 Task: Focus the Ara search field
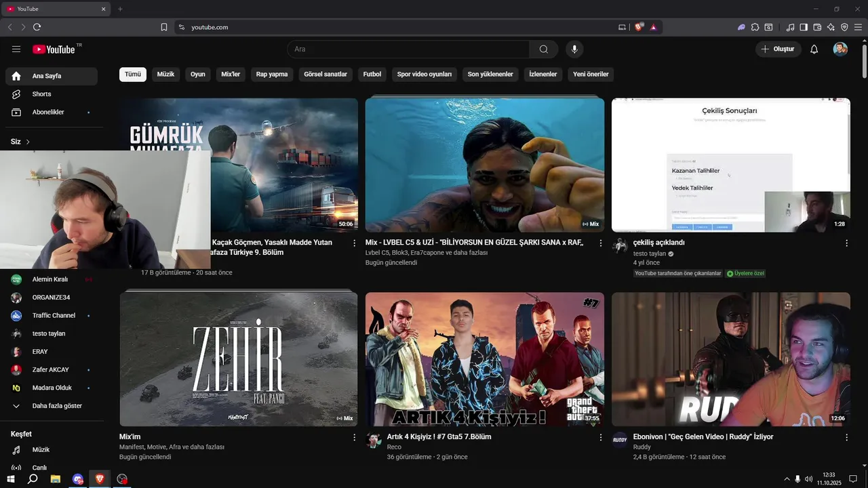click(408, 49)
